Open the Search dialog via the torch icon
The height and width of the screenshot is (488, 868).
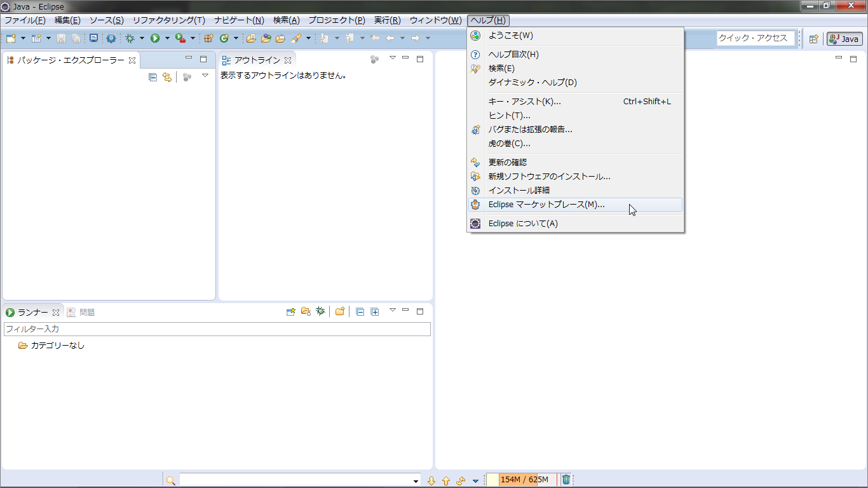click(296, 38)
